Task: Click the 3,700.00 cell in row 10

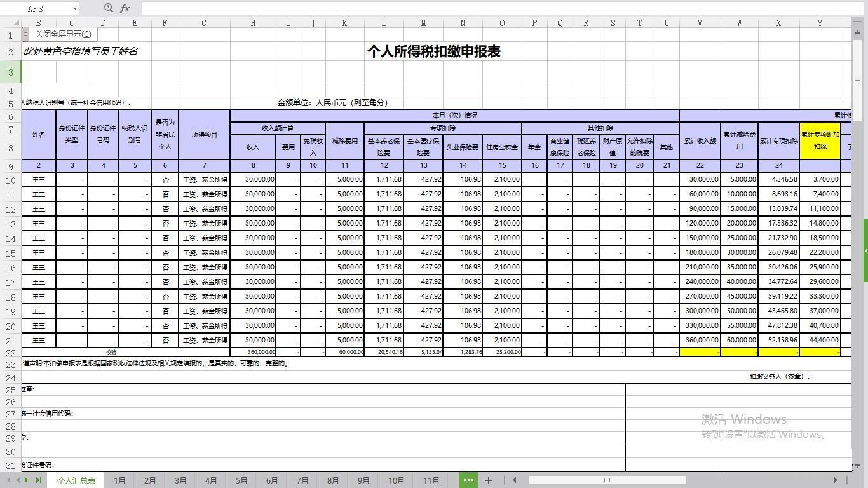Action: [820, 180]
